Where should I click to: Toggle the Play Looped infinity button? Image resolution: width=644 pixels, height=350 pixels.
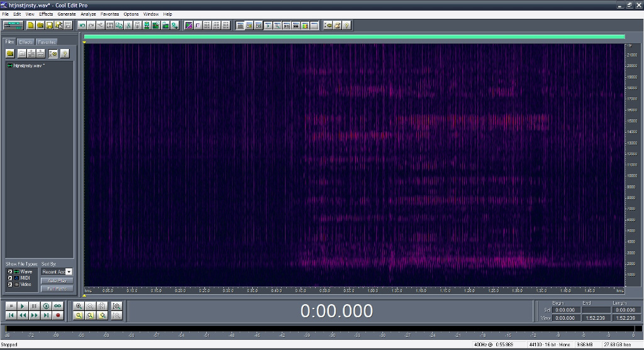[58, 306]
